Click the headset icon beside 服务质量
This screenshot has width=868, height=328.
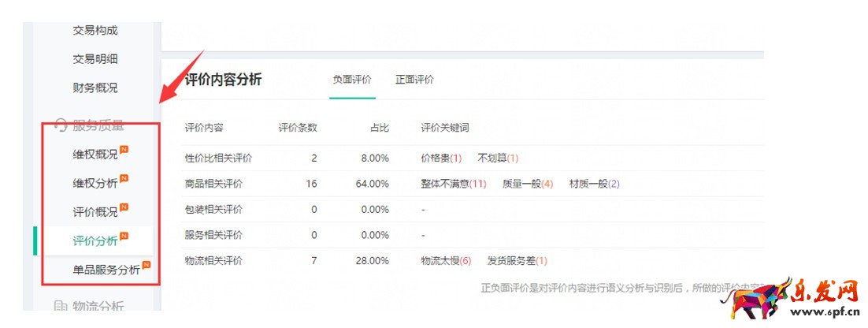60,125
